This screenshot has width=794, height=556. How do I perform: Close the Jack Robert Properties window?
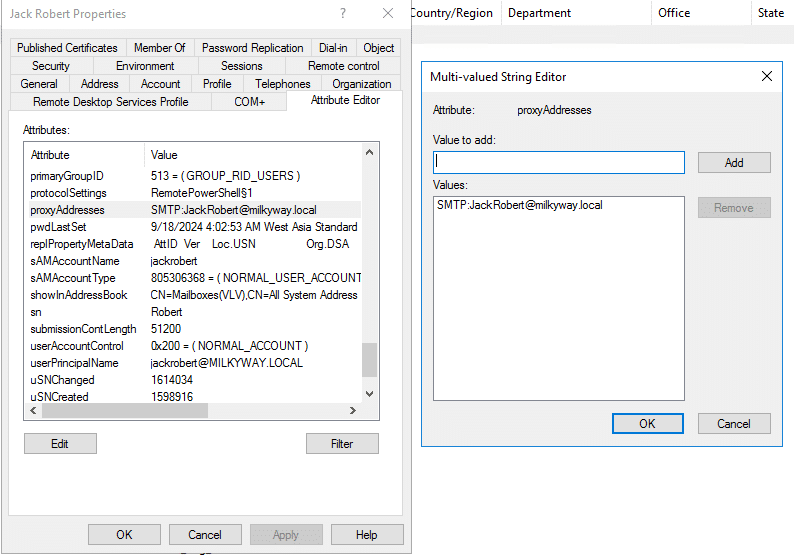point(388,13)
